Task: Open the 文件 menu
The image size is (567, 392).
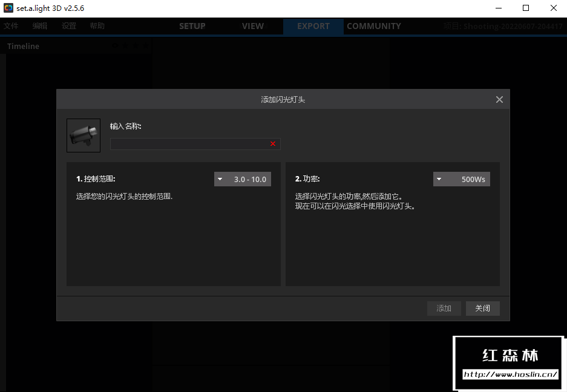Action: click(x=11, y=26)
